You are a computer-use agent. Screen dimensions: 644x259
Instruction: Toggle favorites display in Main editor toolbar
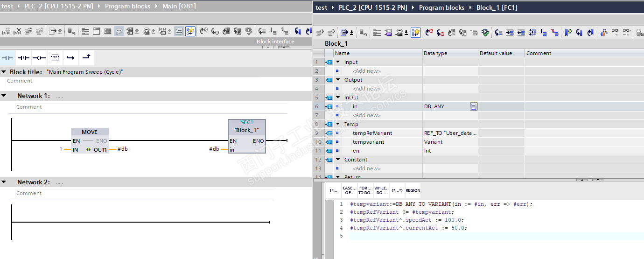pyautogui.click(x=190, y=31)
